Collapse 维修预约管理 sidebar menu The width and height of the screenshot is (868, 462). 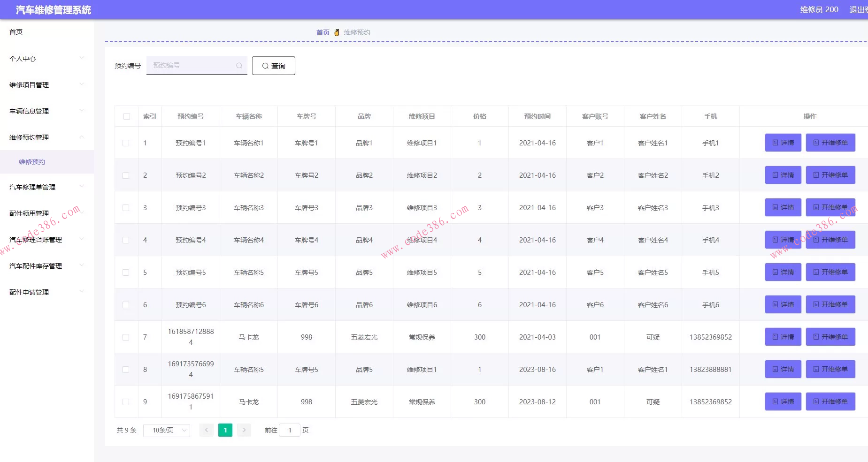(x=46, y=137)
